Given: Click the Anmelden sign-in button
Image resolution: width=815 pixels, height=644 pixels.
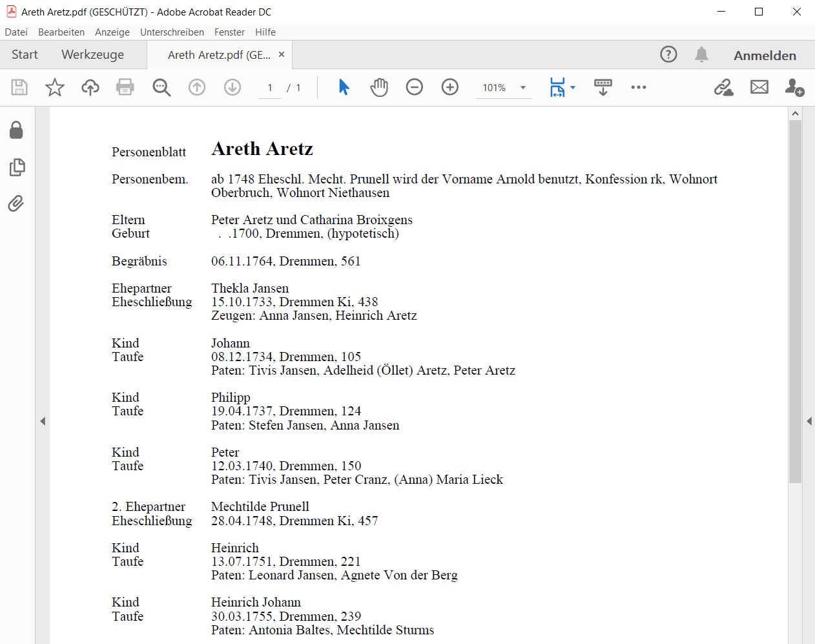Looking at the screenshot, I should [x=765, y=56].
